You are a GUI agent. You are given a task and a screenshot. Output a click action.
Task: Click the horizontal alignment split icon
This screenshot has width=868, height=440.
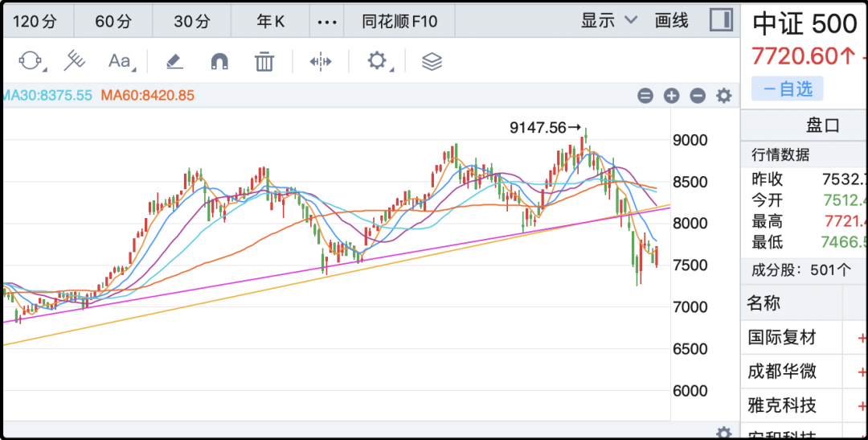pyautogui.click(x=321, y=61)
